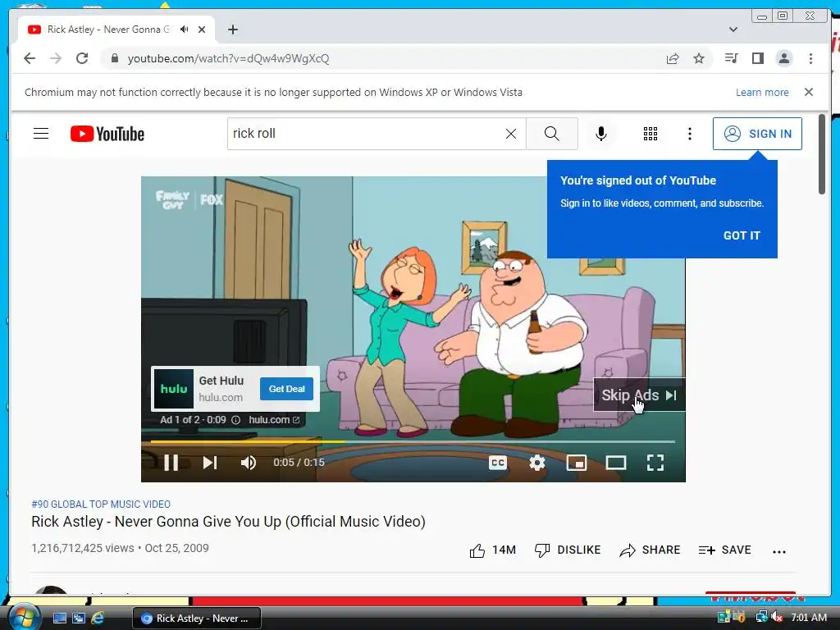Open the media controls icon in toolbar
840x630 pixels.
[731, 58]
